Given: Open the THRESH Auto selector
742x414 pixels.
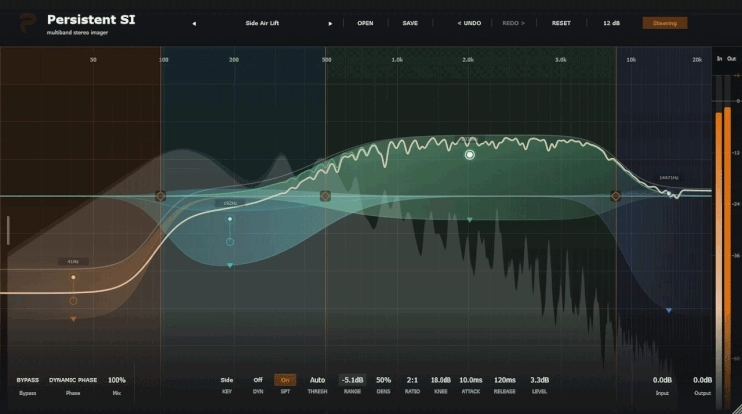Looking at the screenshot, I should click(x=317, y=380).
